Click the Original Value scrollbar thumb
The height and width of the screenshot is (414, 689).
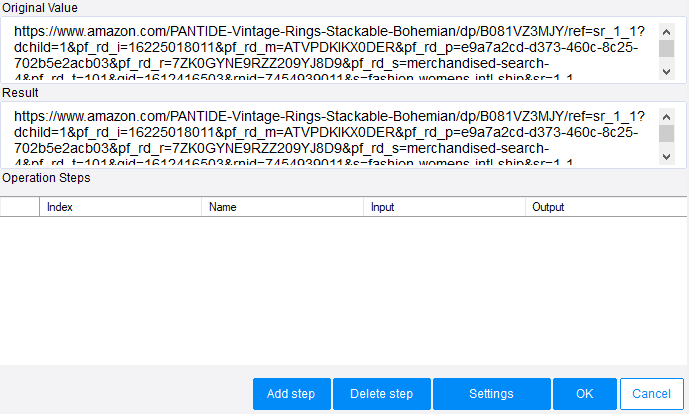pyautogui.click(x=667, y=49)
